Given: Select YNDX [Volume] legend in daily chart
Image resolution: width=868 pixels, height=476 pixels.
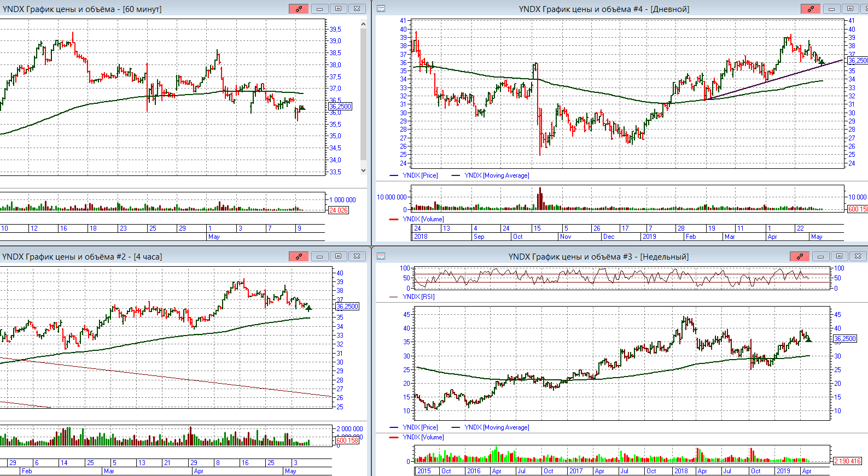Looking at the screenshot, I should 423,219.
